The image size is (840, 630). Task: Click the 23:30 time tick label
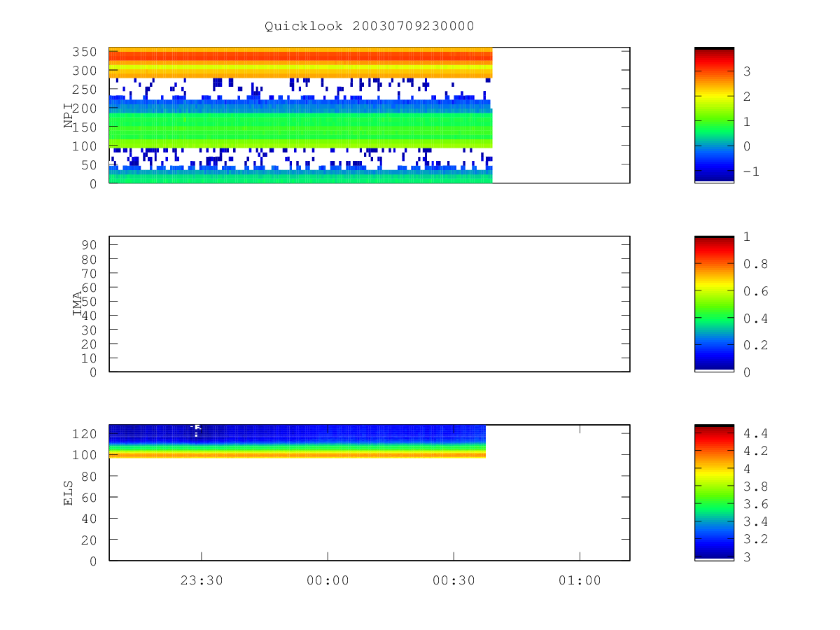point(202,580)
